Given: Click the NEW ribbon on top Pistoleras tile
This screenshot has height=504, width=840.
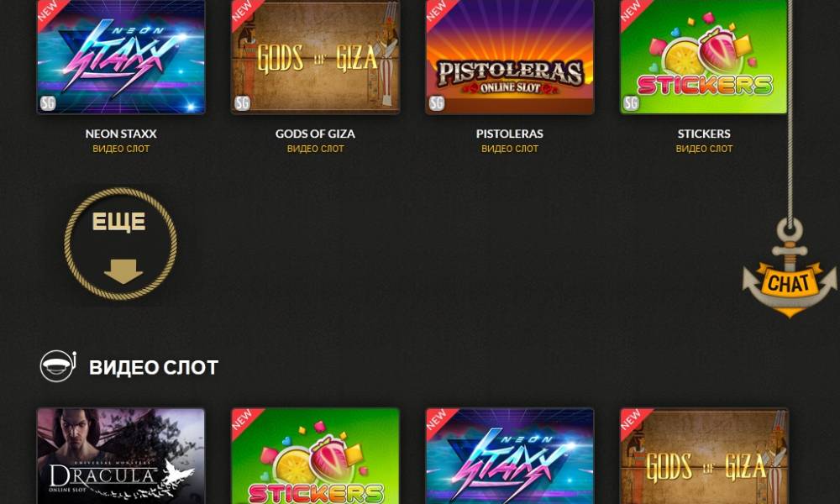Looking at the screenshot, I should (439, 13).
